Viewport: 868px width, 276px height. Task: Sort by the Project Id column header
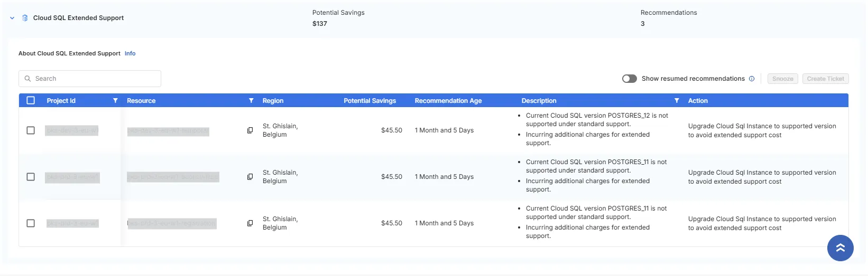pyautogui.click(x=61, y=101)
